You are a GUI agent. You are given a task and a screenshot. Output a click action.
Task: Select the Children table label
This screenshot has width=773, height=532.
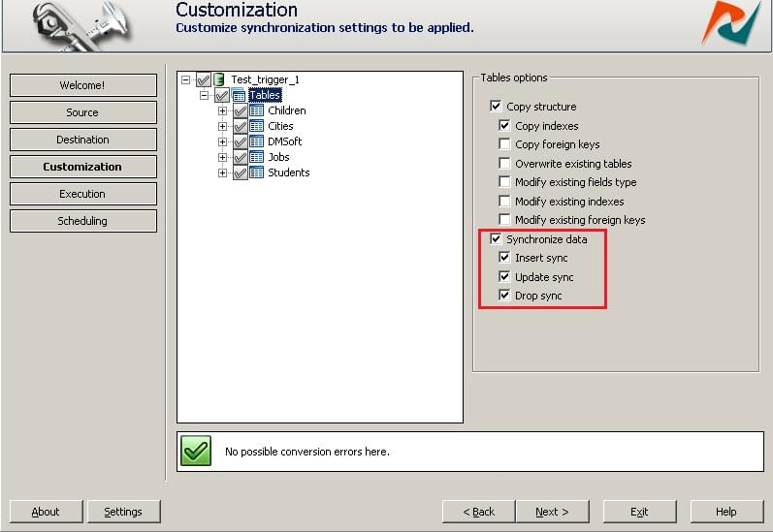point(287,110)
